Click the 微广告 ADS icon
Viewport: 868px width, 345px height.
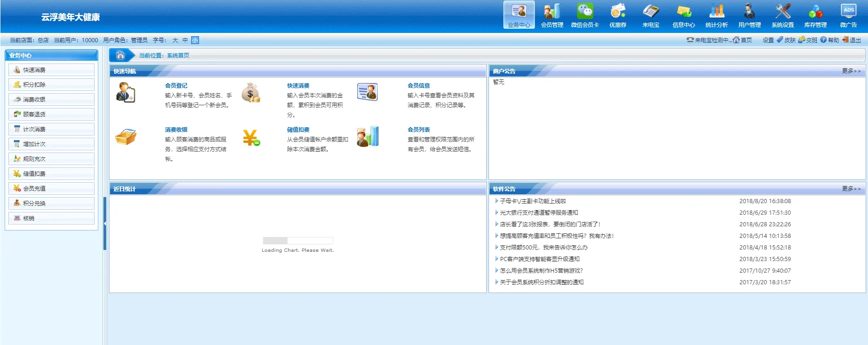point(848,15)
